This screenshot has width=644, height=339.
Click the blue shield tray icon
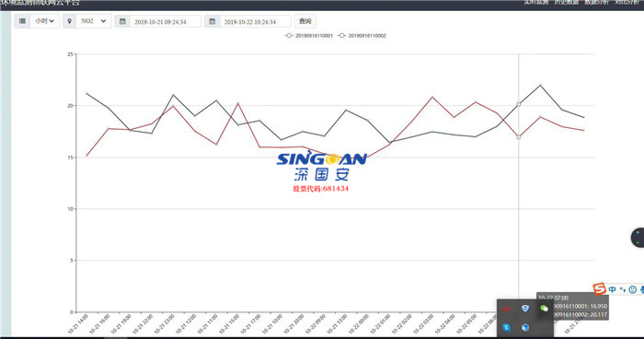click(525, 309)
